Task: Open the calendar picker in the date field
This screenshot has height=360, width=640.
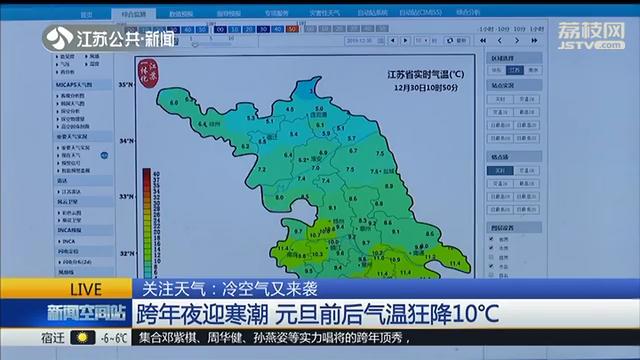Action: tap(380, 40)
